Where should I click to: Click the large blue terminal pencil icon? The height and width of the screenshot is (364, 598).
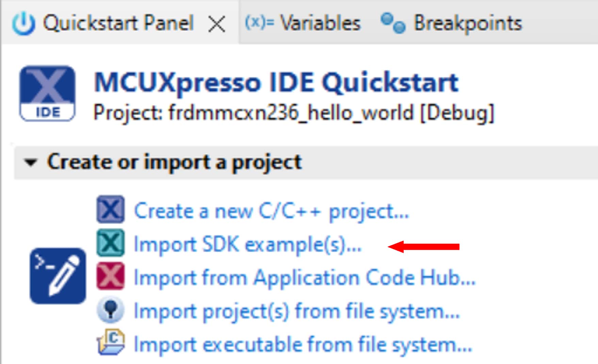[58, 276]
